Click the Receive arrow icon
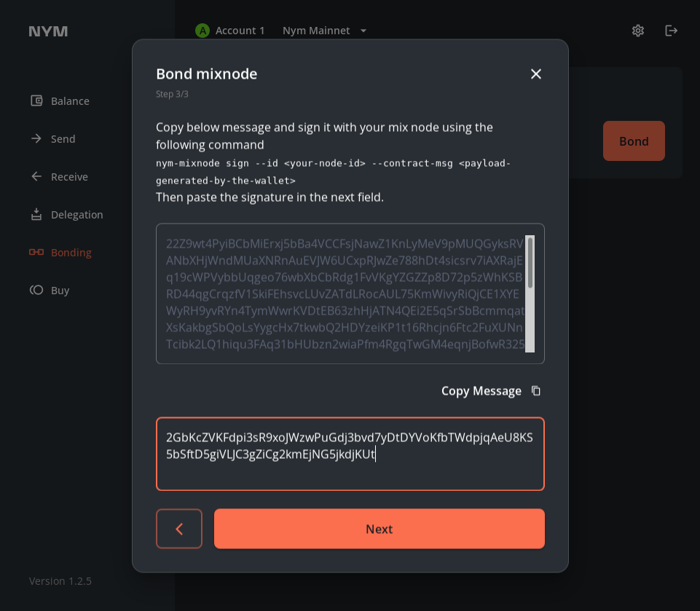This screenshot has width=700, height=611. tap(36, 176)
